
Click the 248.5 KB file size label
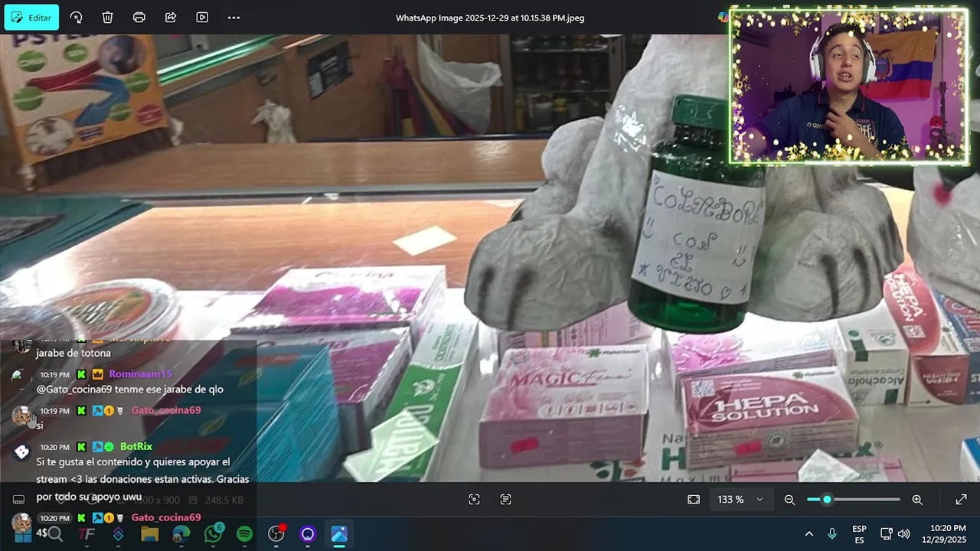pyautogui.click(x=224, y=500)
